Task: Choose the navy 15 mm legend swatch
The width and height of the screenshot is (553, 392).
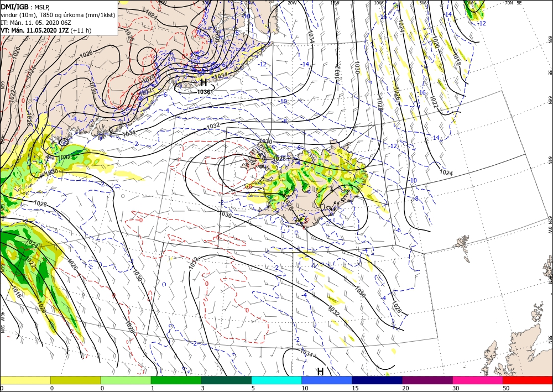Action: (377, 380)
